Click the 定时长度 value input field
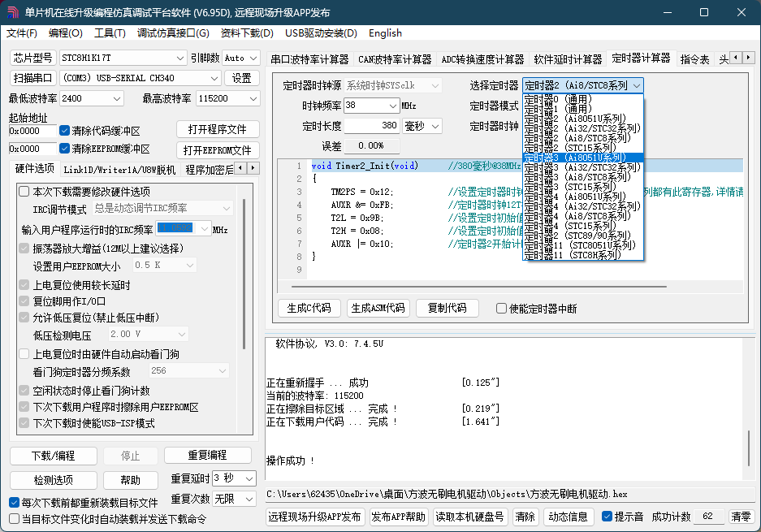Screen dimensions: 761x532 (x=372, y=126)
